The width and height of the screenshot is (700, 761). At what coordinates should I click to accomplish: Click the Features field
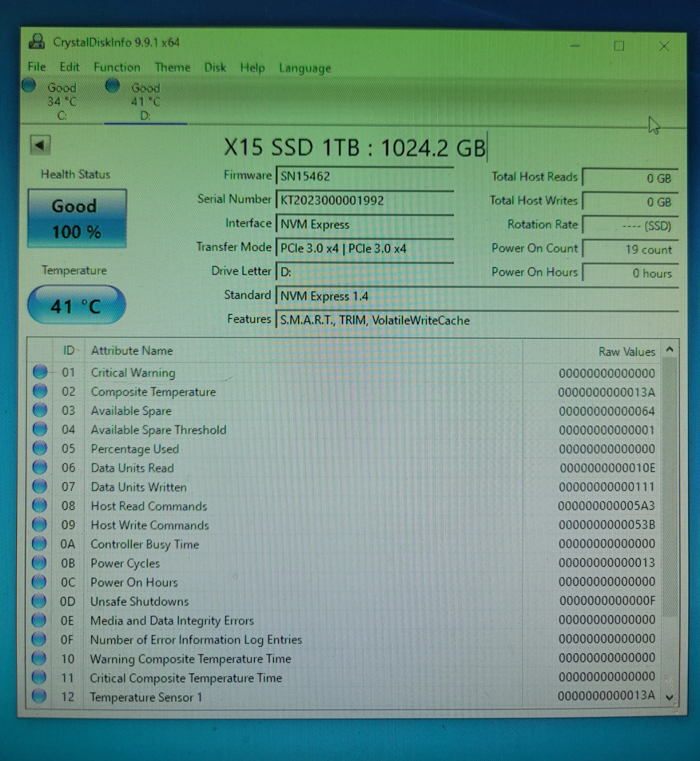(x=477, y=320)
